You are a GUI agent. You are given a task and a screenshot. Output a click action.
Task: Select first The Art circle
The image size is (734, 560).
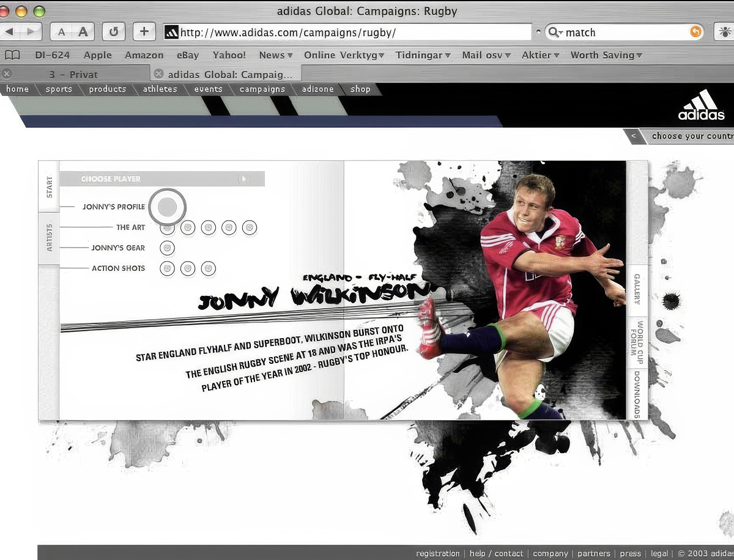(168, 227)
